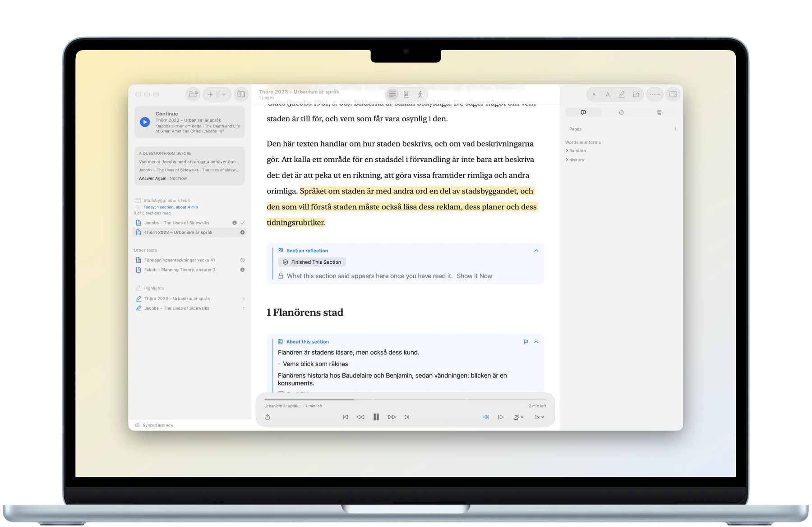Screen dimensions: 812x527
Task: Switch to the continuous text view mode
Action: 392,94
